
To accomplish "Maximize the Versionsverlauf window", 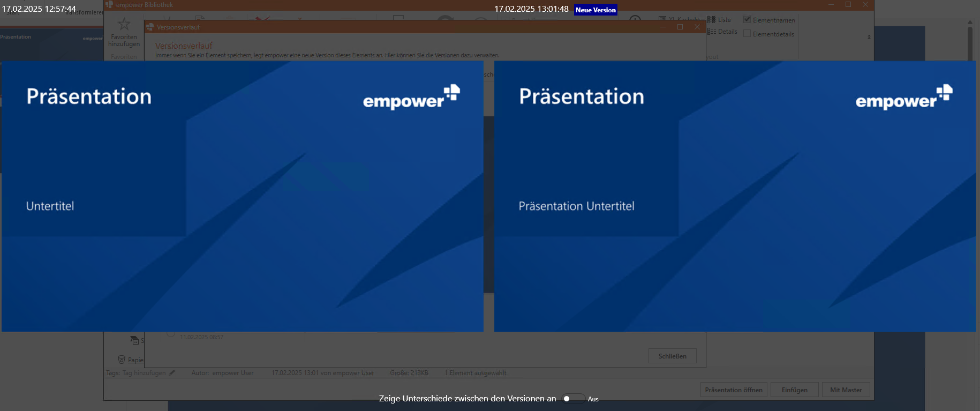I will [x=680, y=27].
